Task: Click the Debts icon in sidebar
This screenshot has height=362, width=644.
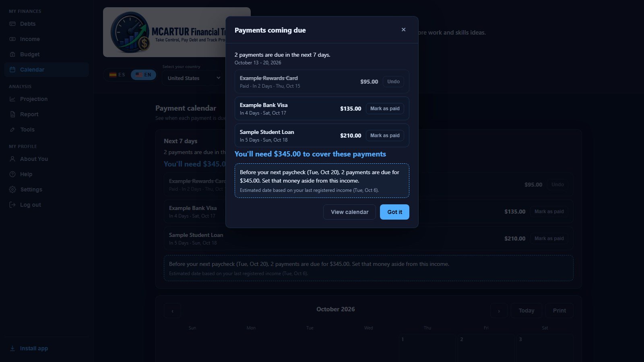Action: point(12,24)
